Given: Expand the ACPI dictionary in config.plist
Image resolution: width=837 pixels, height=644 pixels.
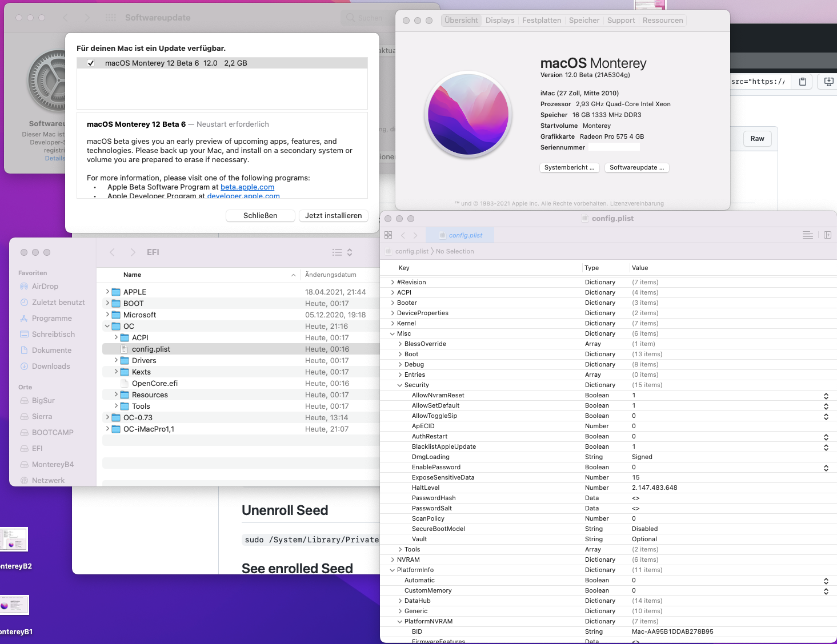Looking at the screenshot, I should pyautogui.click(x=393, y=292).
